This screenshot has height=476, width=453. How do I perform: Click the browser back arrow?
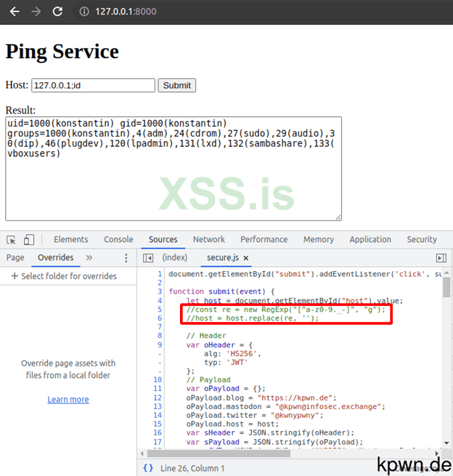pos(15,12)
